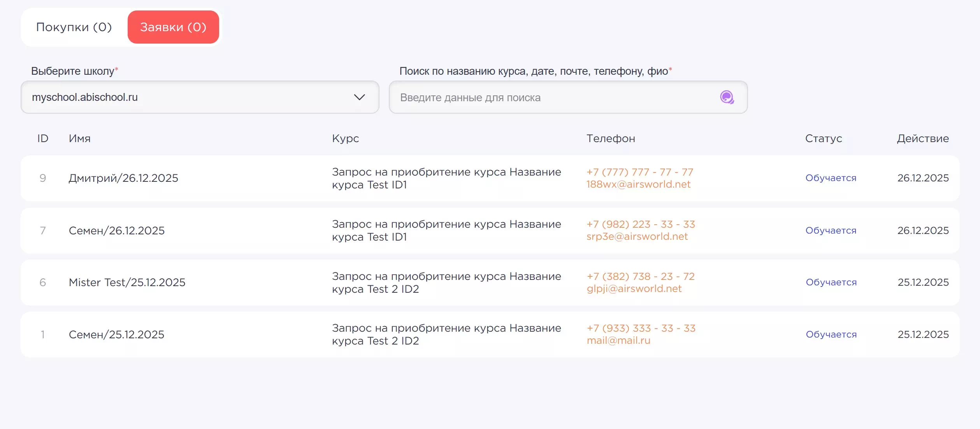This screenshot has height=429, width=980.
Task: Click status Обучается for Дмитрий row
Action: [831, 178]
